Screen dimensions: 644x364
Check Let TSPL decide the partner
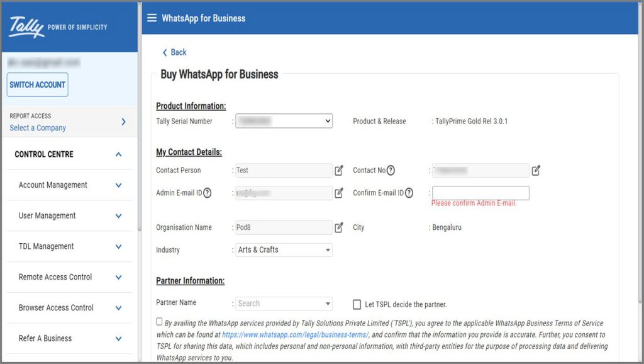357,304
